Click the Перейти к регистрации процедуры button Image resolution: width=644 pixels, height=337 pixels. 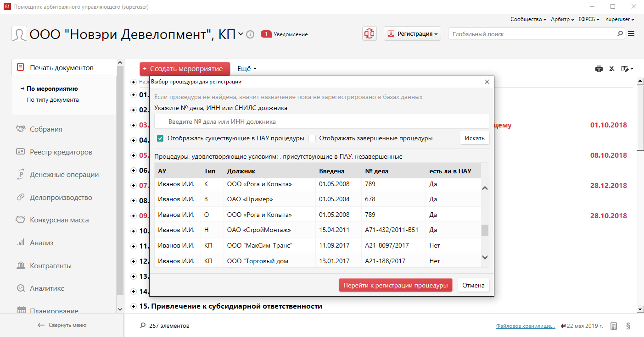pyautogui.click(x=395, y=285)
